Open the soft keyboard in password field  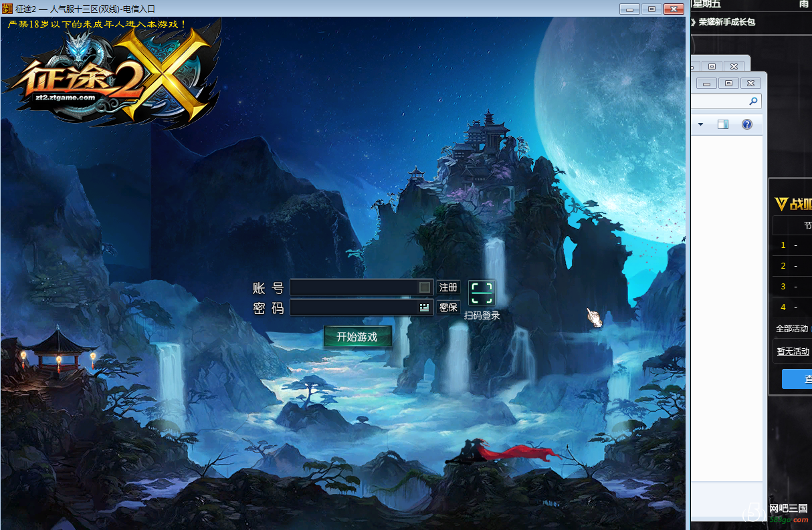424,307
